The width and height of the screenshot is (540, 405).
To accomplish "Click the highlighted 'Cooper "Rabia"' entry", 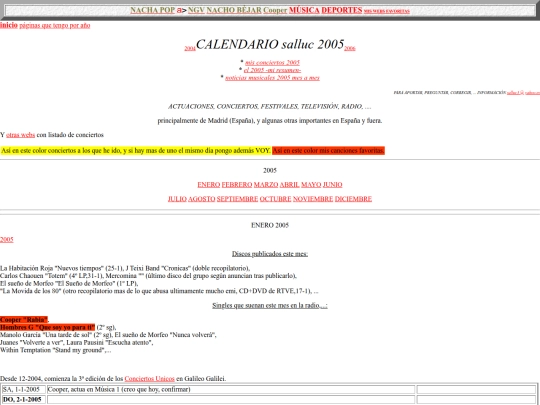I will (24, 320).
